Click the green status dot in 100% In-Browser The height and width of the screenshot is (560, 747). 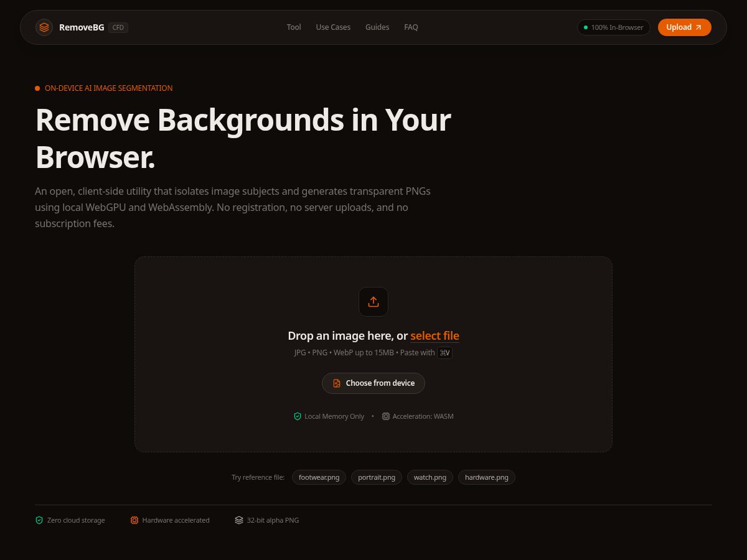[x=586, y=27]
